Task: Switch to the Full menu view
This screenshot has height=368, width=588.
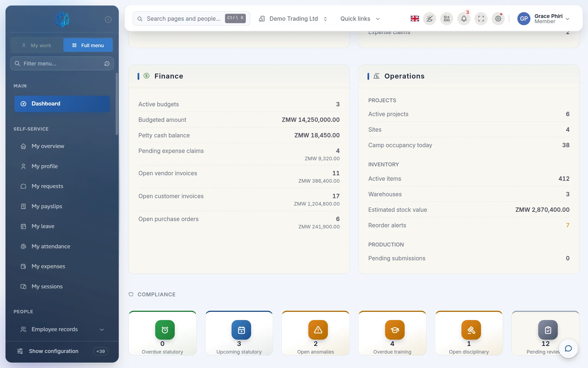Action: (88, 45)
